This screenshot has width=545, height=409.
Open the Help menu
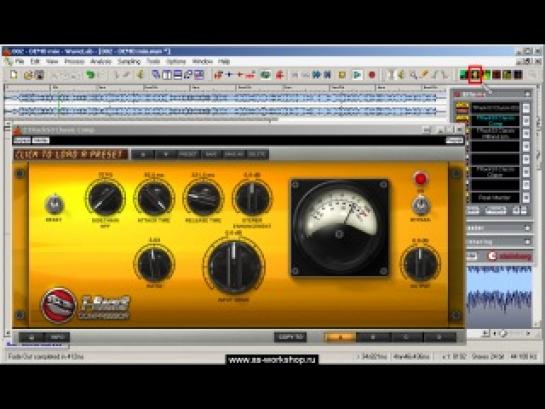pos(224,62)
